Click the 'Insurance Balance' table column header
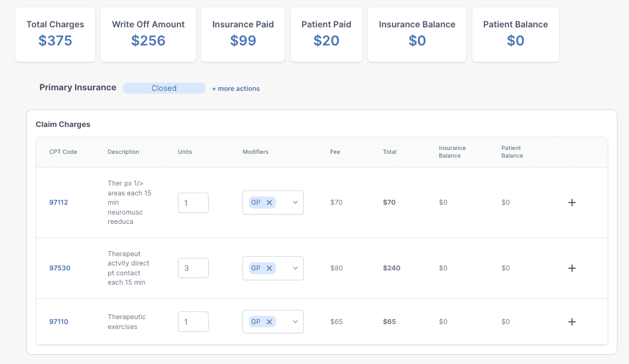Screen dimensions: 629x364 [452, 152]
